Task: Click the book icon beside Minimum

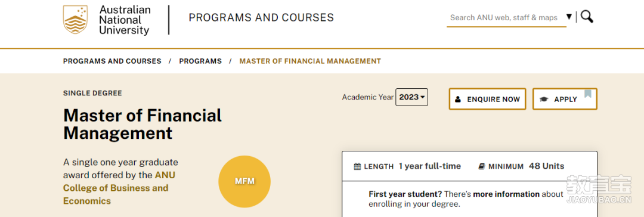Action: (x=482, y=166)
